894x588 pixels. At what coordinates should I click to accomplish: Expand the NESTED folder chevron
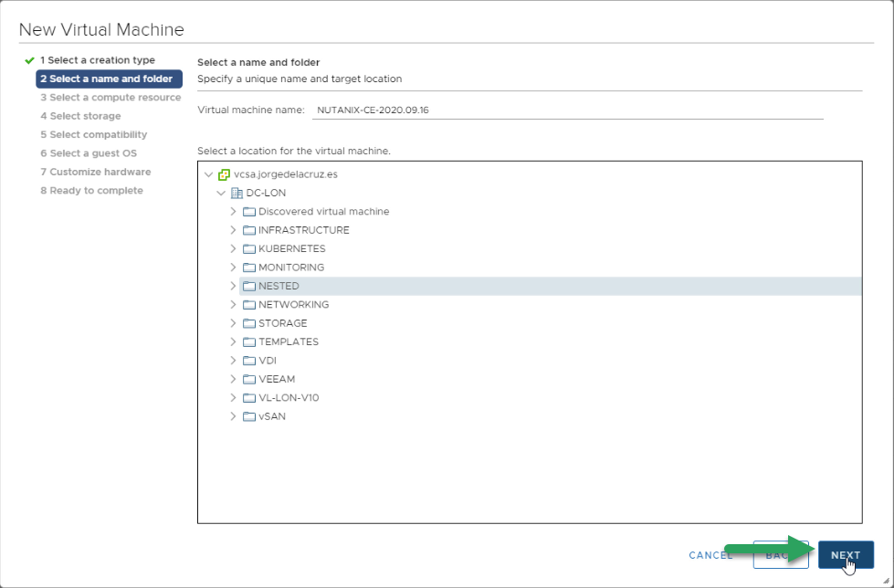tap(233, 286)
